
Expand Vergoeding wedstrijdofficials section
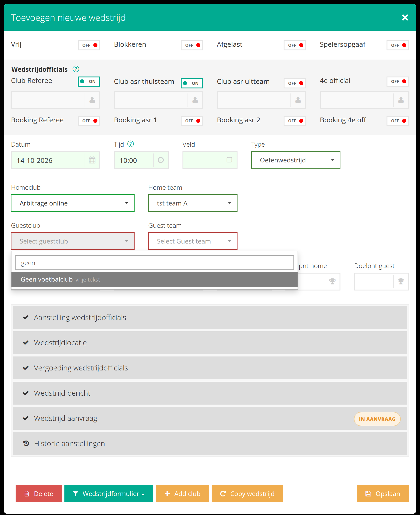click(210, 368)
